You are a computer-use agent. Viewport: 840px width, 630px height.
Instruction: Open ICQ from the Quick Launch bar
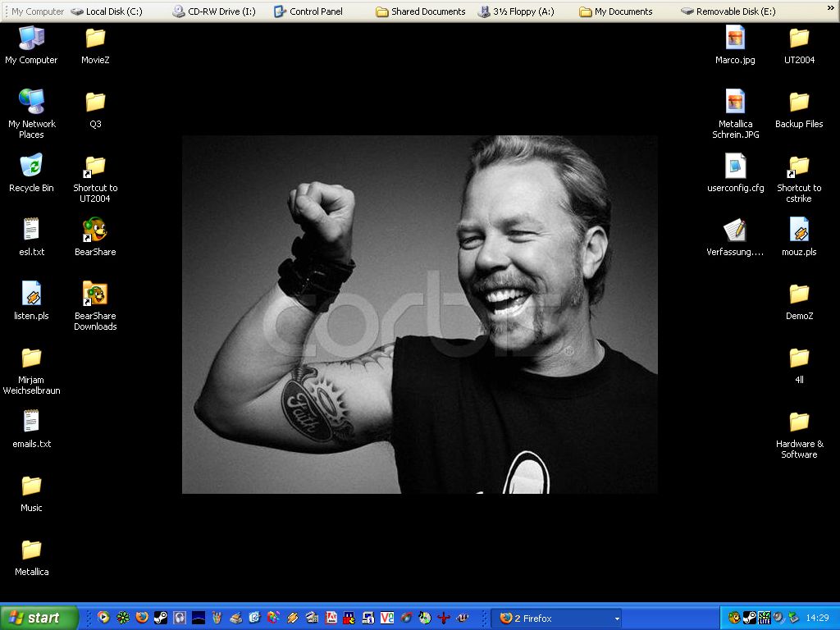(123, 618)
